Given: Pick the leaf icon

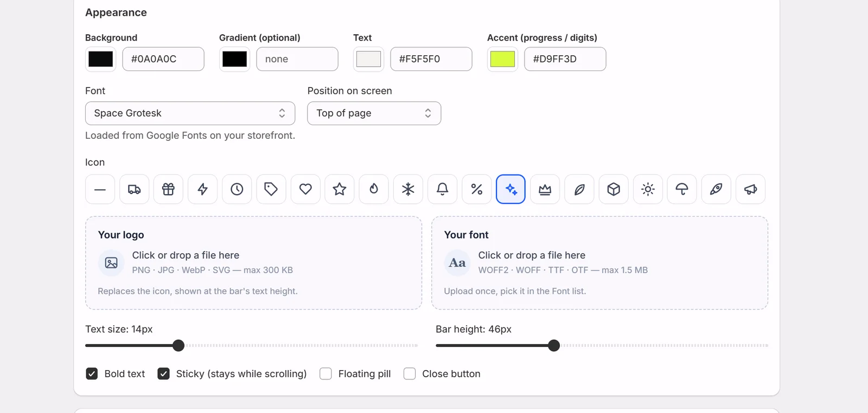Looking at the screenshot, I should [x=579, y=189].
